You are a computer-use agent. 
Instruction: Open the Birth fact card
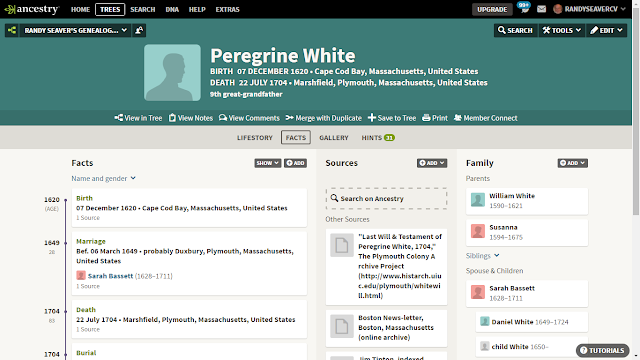(189, 208)
